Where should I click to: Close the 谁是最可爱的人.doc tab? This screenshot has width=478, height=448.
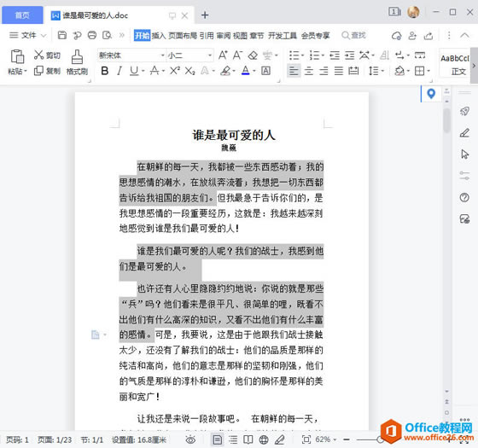pyautogui.click(x=184, y=15)
